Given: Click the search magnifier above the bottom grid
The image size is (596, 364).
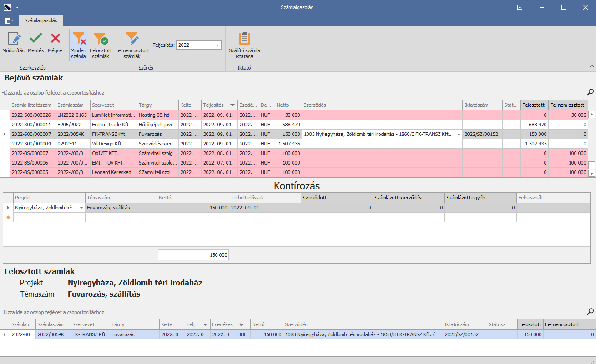Looking at the screenshot, I should click(x=590, y=312).
